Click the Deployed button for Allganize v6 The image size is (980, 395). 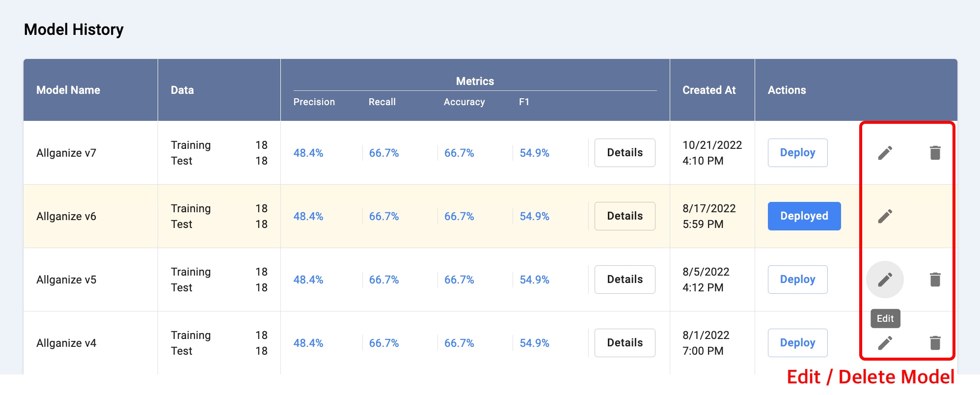[804, 216]
